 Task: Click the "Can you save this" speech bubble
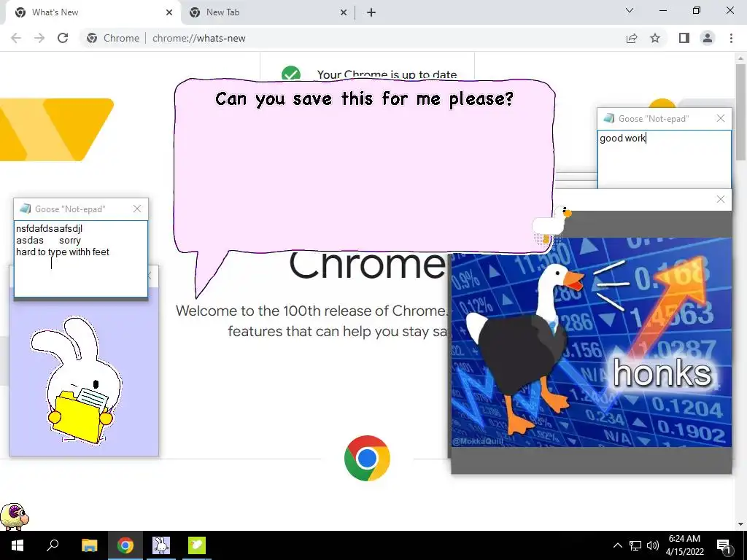pos(365,167)
